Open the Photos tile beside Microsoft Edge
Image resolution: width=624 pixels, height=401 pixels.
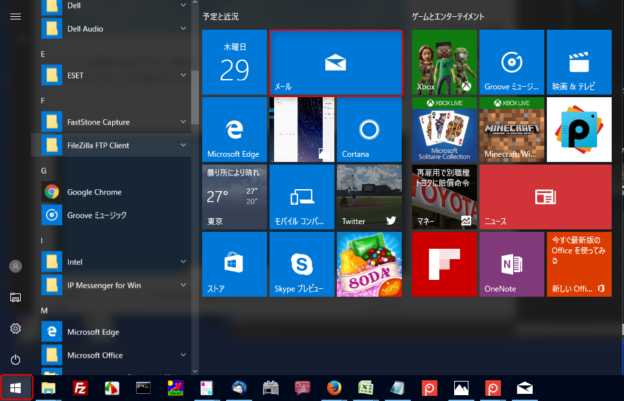tap(302, 130)
